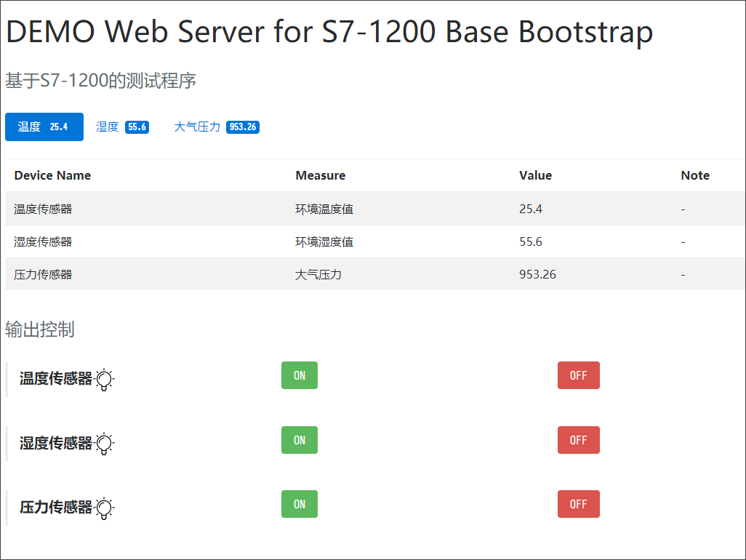The width and height of the screenshot is (746, 560).
Task: Select the 湿度传感器 table row cell
Action: pyautogui.click(x=43, y=241)
